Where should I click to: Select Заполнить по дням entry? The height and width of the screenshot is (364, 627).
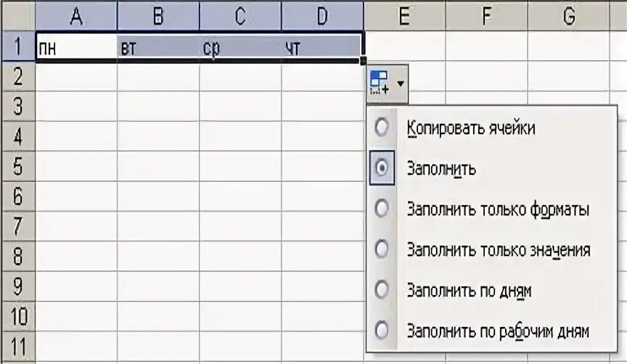point(469,291)
